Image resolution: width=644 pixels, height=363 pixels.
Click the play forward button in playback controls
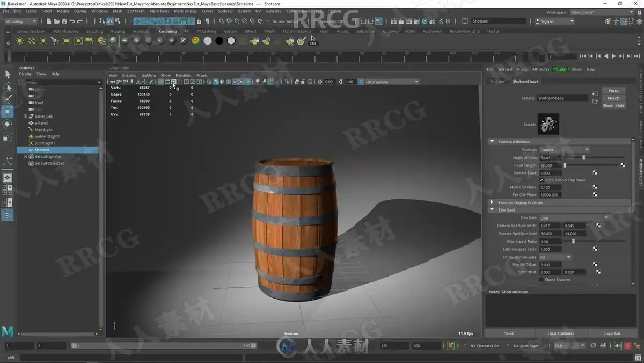click(614, 56)
